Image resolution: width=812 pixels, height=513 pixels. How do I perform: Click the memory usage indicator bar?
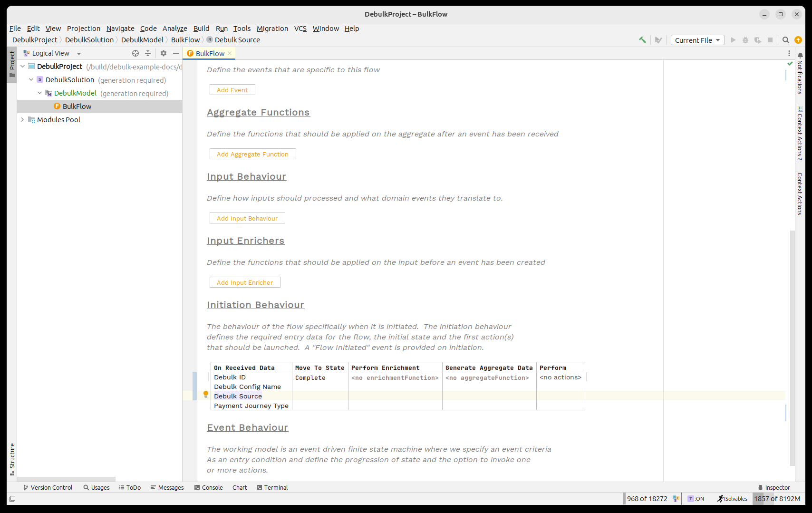pos(777,499)
